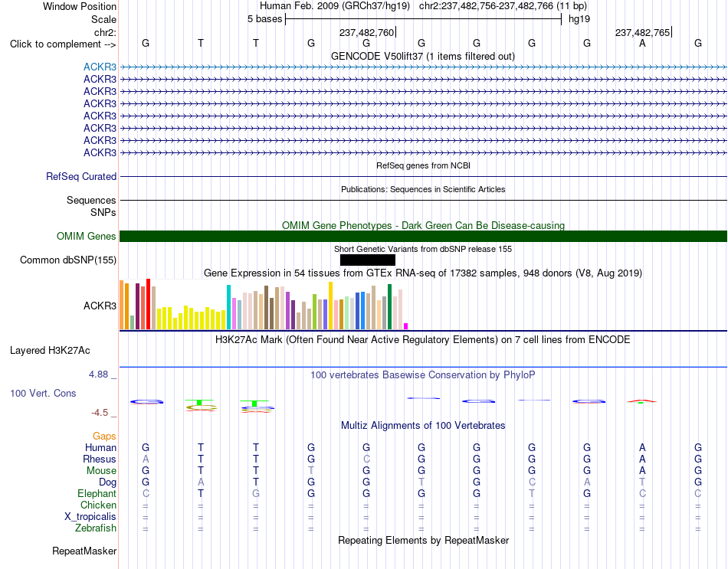Image resolution: width=728 pixels, height=569 pixels.
Task: Click the 237,482,760 position marker
Action: [367, 32]
